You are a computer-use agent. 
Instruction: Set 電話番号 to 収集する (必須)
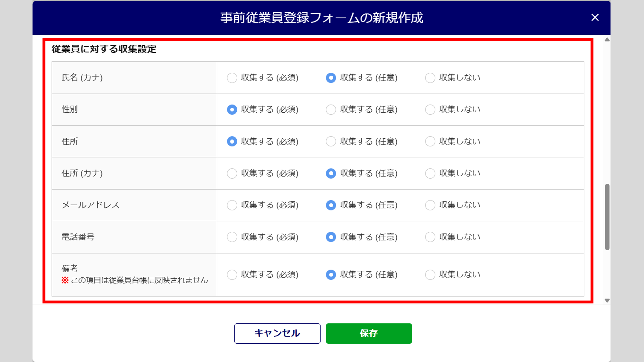point(232,237)
